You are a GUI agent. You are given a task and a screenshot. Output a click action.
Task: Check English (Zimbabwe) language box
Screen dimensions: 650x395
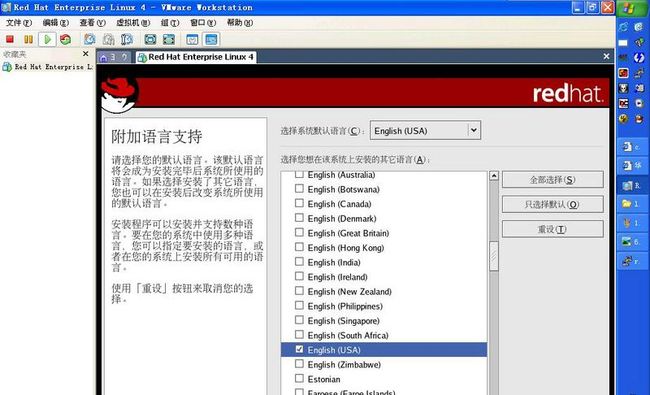299,364
